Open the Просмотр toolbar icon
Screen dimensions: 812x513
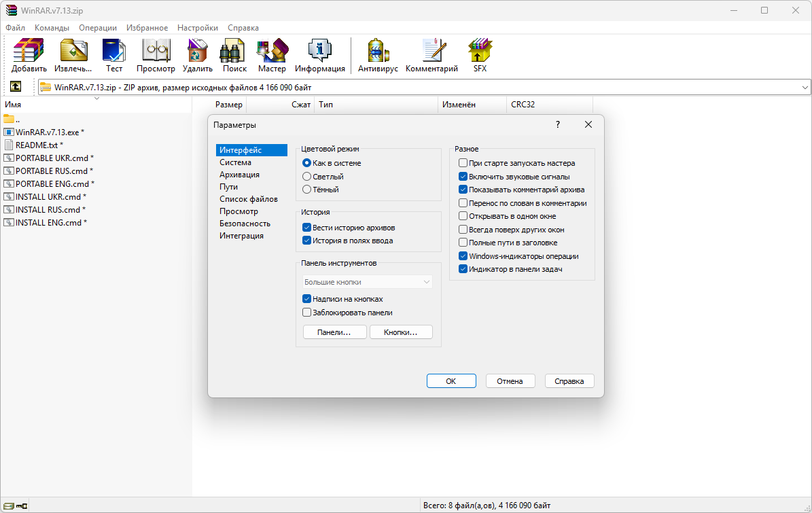click(156, 50)
